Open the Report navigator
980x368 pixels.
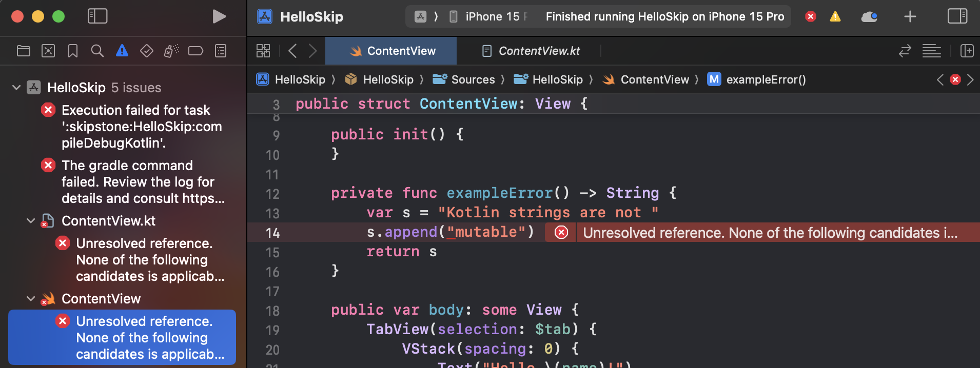[x=221, y=51]
